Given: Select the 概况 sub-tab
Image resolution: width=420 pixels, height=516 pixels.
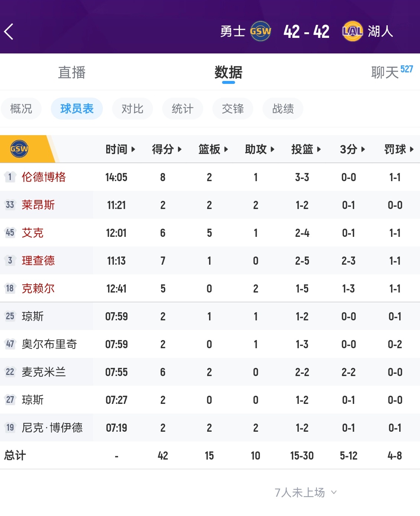Looking at the screenshot, I should (21, 109).
